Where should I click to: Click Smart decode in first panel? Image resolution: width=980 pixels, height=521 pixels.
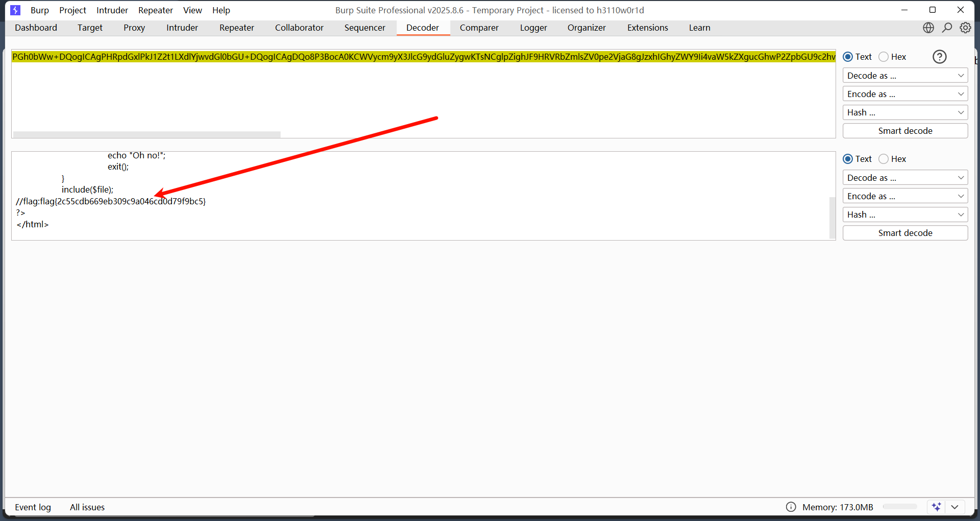tap(905, 131)
